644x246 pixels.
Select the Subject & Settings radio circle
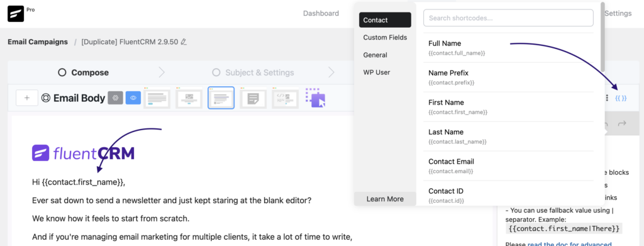coord(216,73)
